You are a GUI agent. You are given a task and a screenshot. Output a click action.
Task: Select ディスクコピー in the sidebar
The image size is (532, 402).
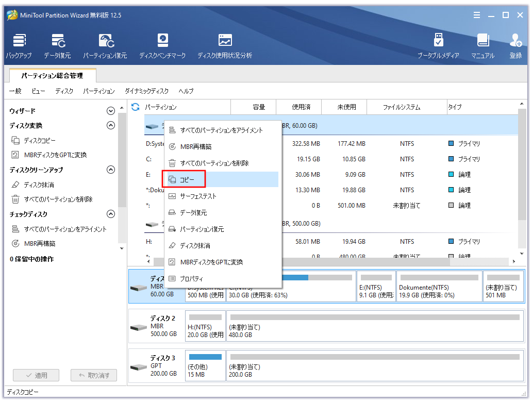click(x=39, y=140)
